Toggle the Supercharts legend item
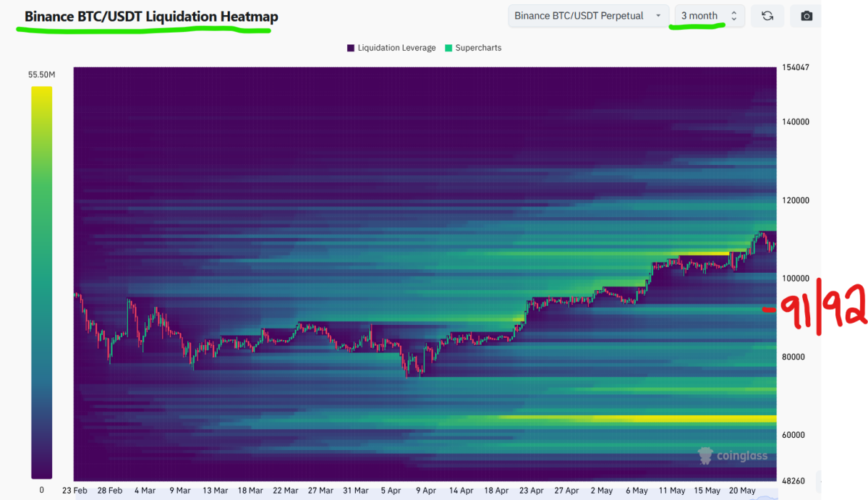The image size is (868, 500). (473, 48)
